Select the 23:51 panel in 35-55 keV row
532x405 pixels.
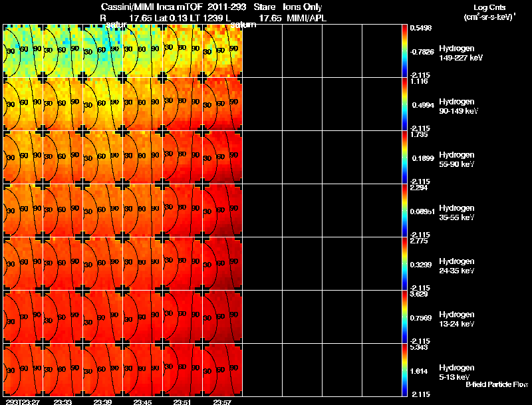(x=182, y=211)
